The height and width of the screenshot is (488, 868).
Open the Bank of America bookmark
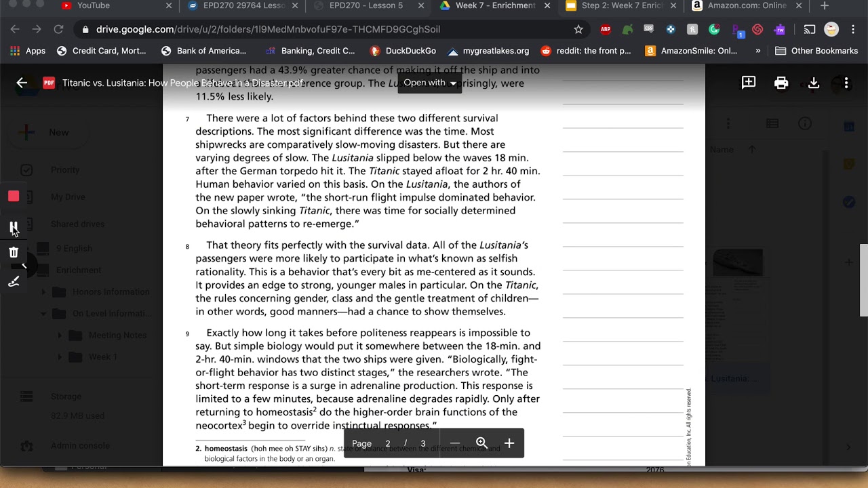coord(204,51)
